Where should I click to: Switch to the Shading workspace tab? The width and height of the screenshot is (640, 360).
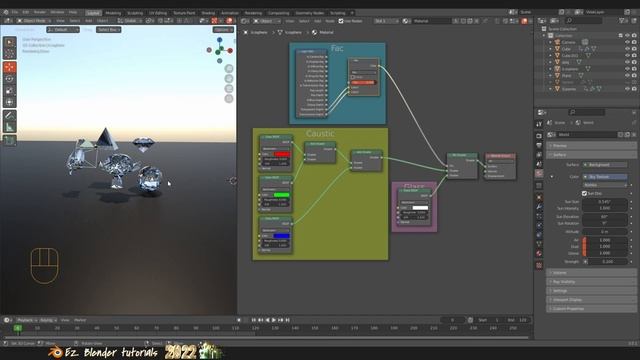(x=208, y=13)
